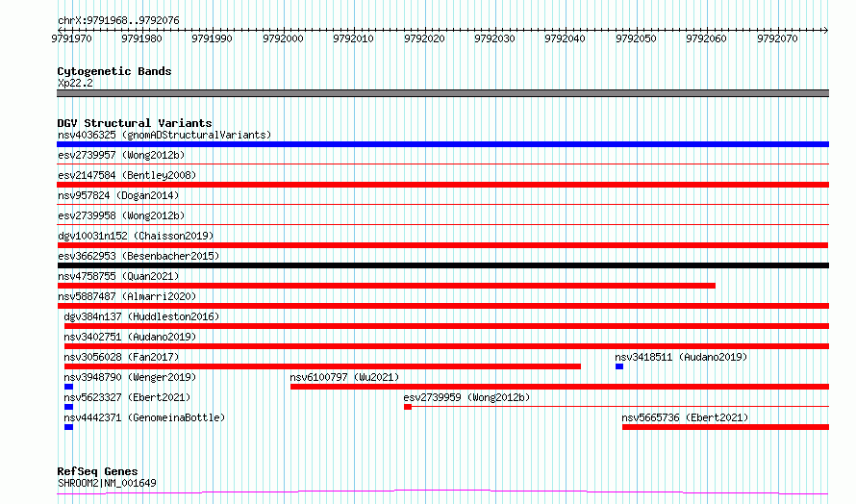
Task: Click the nsv6100797 red bar
Action: point(560,387)
